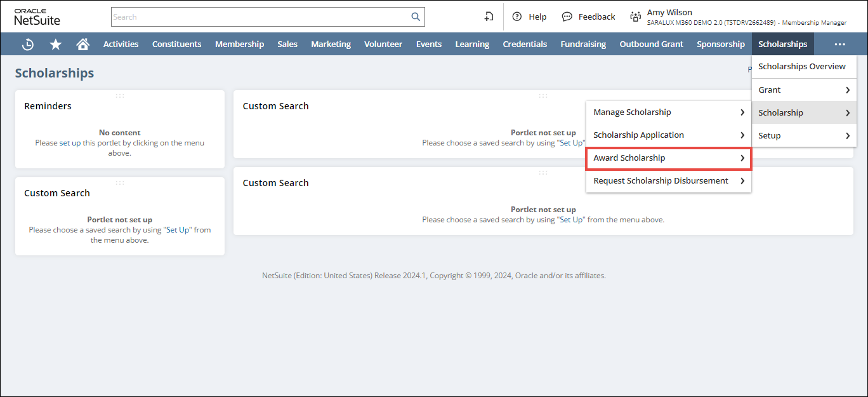Select Scholarships Overview menu item
Viewport: 868px width, 397px height.
[801, 67]
